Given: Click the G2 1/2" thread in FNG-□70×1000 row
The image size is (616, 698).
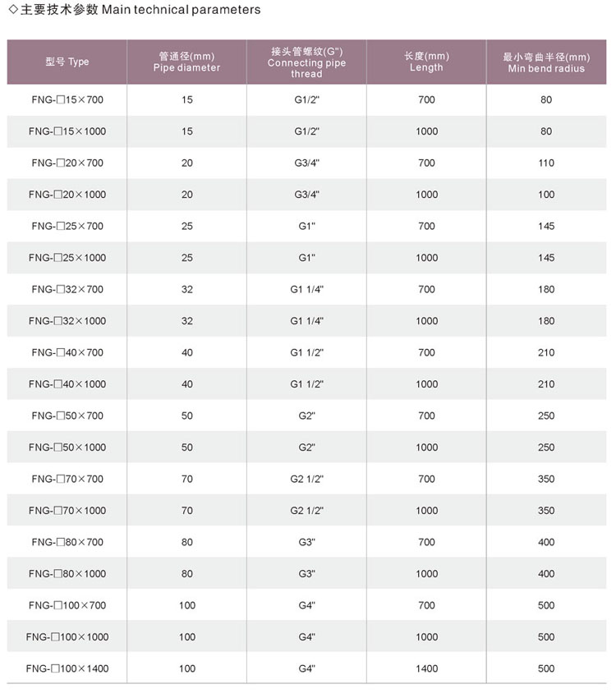Looking at the screenshot, I should 307,511.
